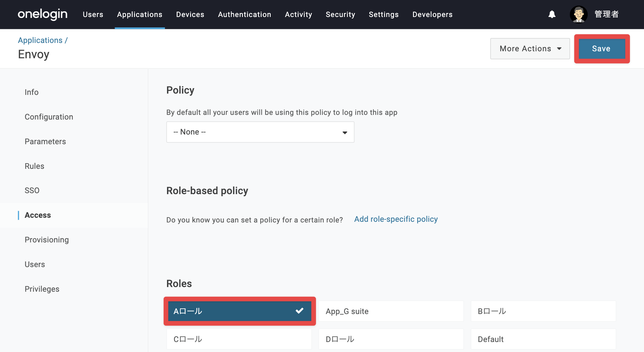Open the 管理者 user menu

click(607, 14)
